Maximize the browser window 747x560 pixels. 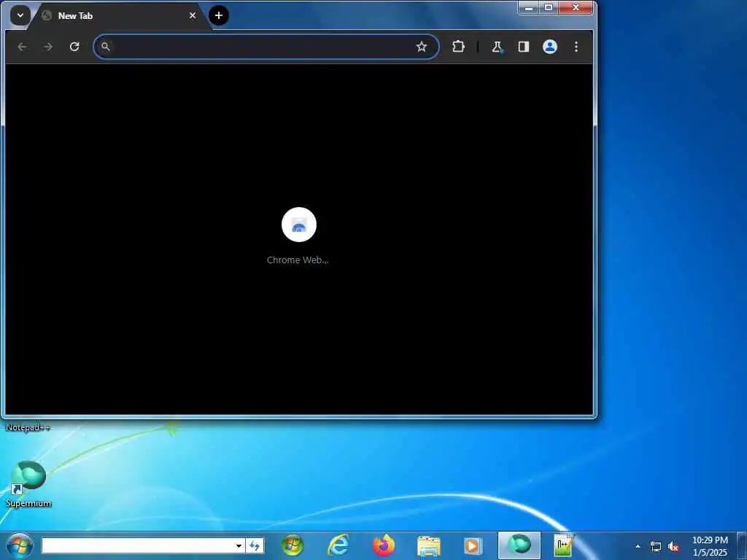[549, 7]
